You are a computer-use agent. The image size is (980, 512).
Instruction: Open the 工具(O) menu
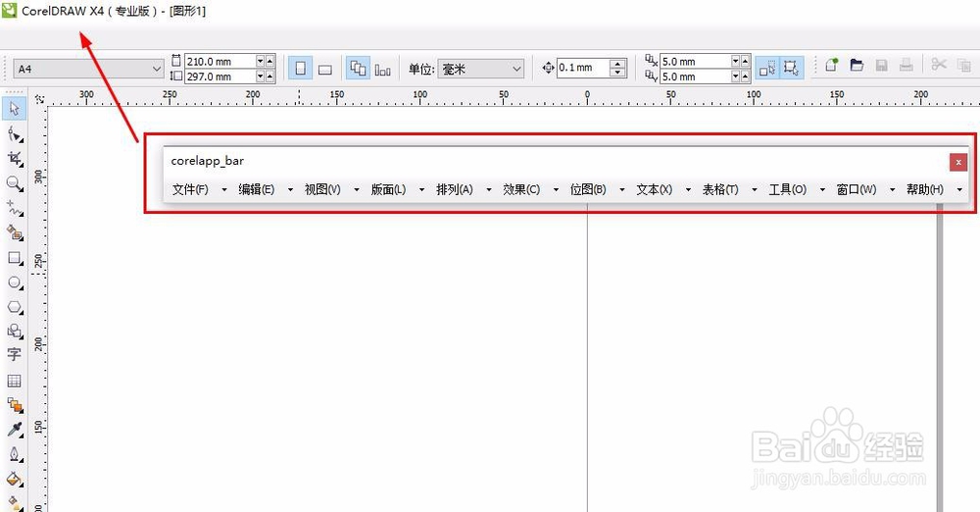pyautogui.click(x=788, y=189)
